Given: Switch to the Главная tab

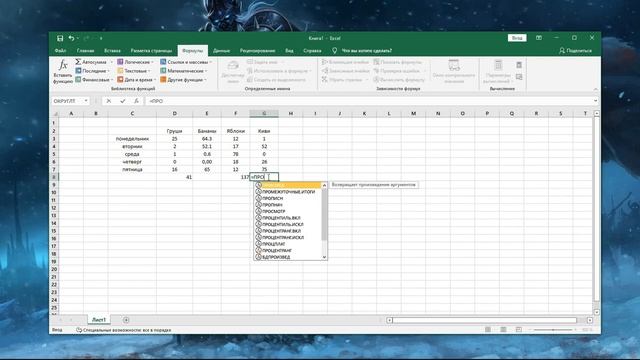Looking at the screenshot, I should pos(85,51).
